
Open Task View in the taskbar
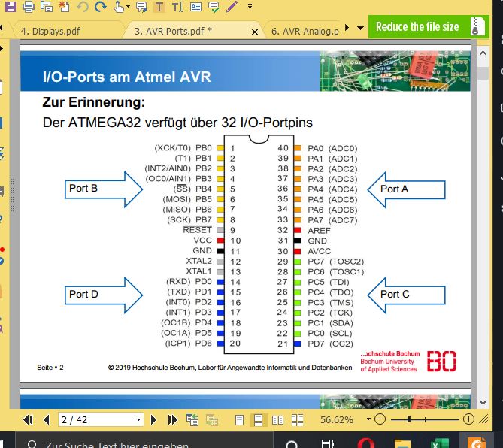tap(328, 444)
